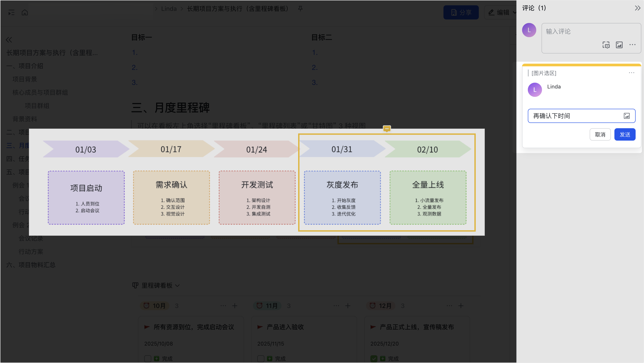Click the 开发测试 milestone box
The height and width of the screenshot is (363, 644).
pos(257,198)
